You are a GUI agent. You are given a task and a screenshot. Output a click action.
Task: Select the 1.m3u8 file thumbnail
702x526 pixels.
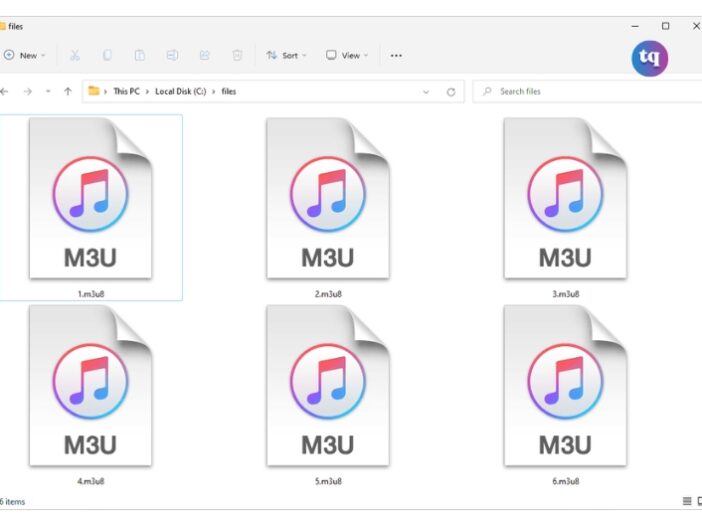tap(90, 198)
